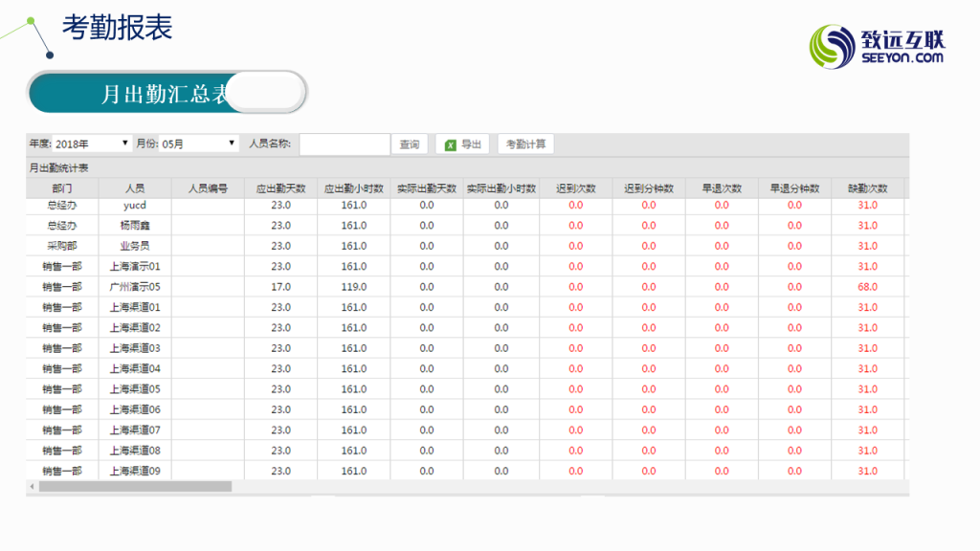Open the 月份 dropdown showing 05月
Viewport: 980px width, 551px height.
[198, 143]
